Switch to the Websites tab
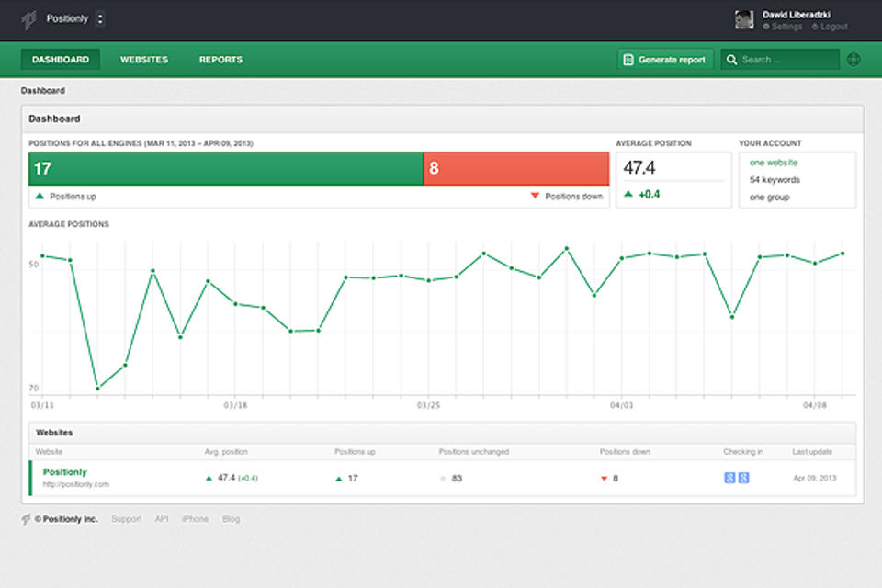 [144, 60]
